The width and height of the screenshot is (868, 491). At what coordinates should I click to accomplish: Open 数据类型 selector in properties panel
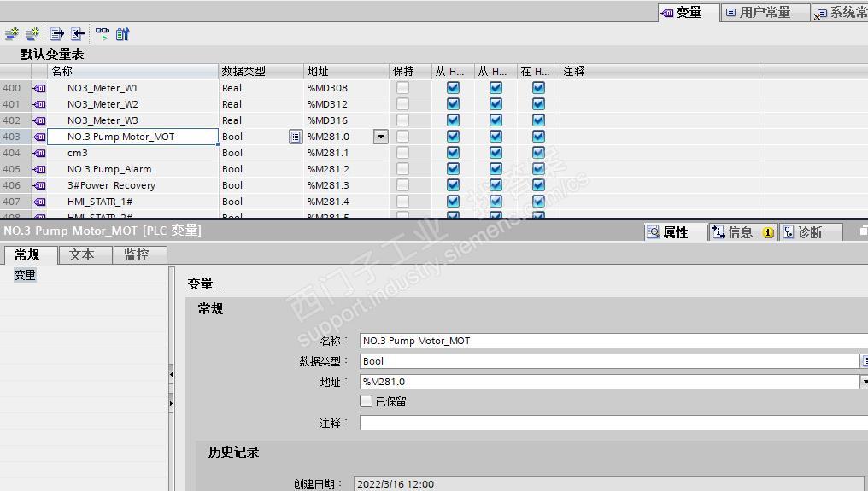tap(864, 361)
